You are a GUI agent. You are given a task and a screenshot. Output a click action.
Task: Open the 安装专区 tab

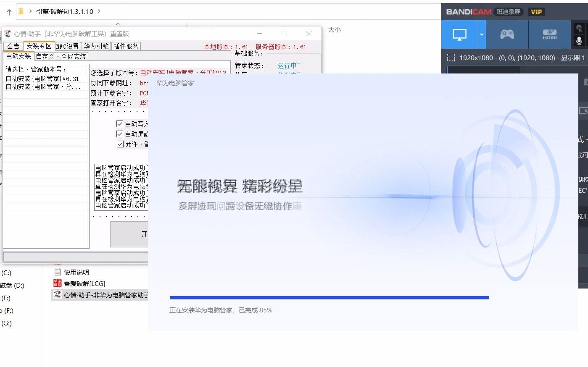(x=39, y=46)
